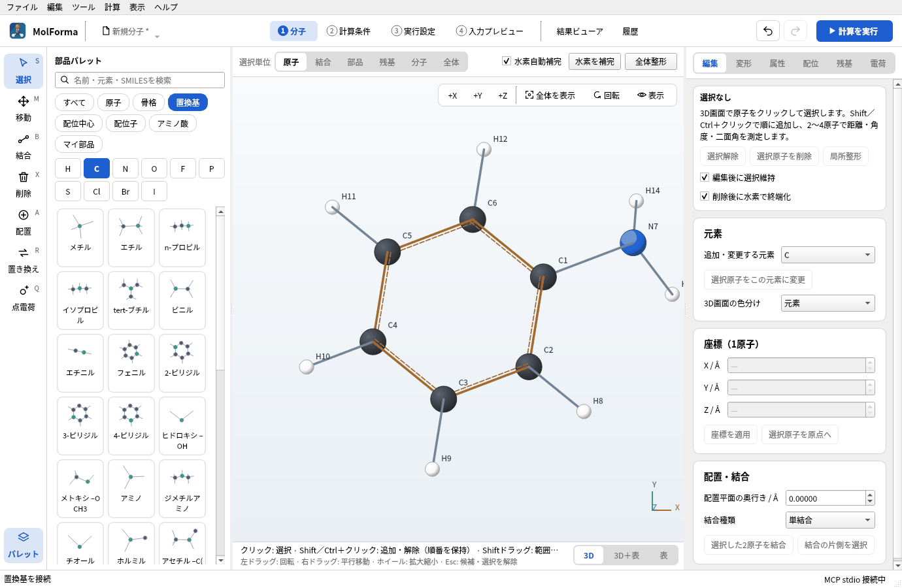Screen dimensions: 902x588
Task: Click the 水素を補完 button
Action: 595,61
